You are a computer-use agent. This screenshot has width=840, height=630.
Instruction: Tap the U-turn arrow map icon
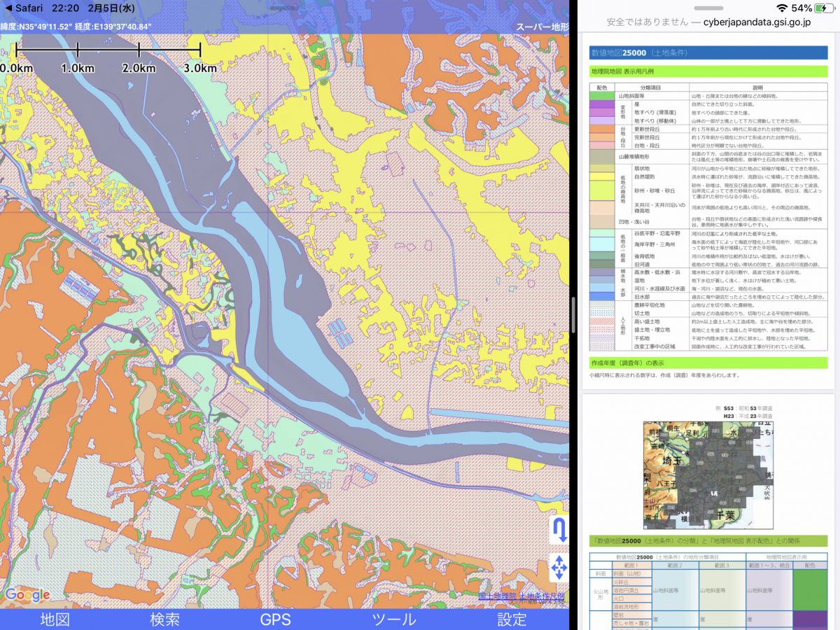click(x=559, y=530)
